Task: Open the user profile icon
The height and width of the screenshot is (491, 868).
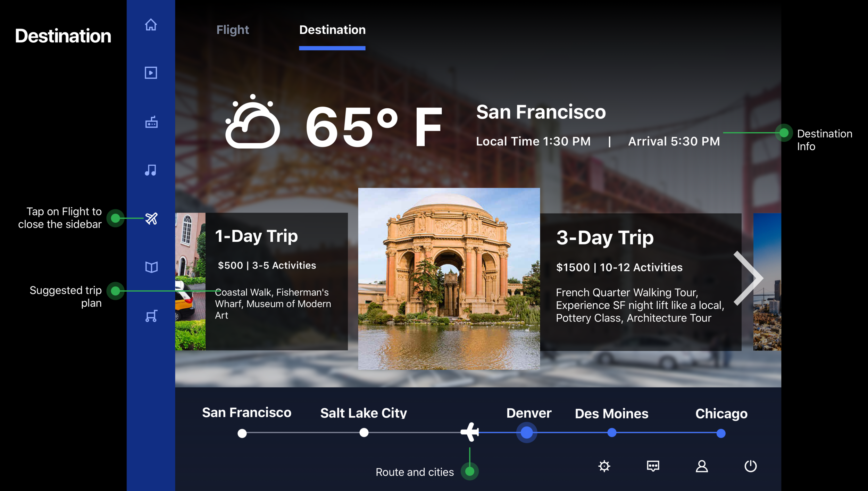Action: (702, 466)
